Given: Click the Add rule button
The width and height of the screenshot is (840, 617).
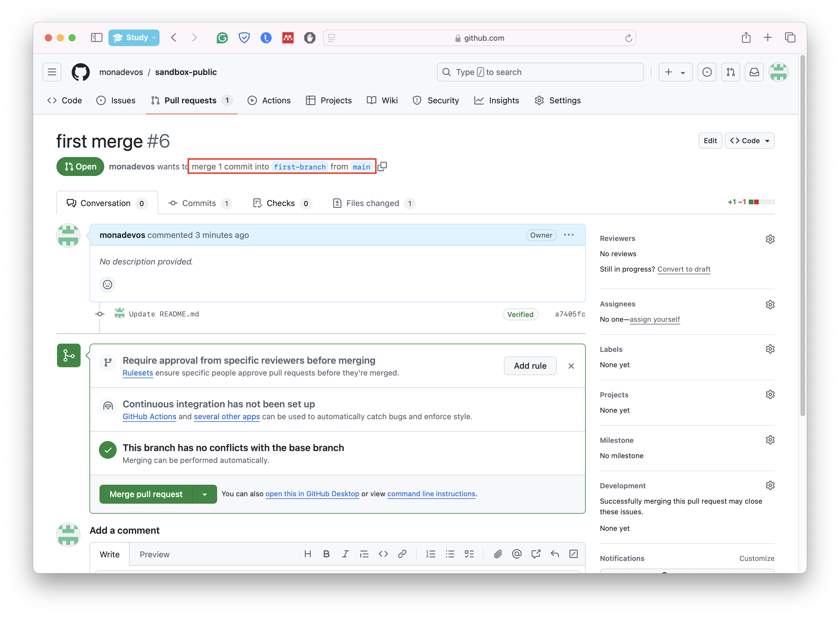Looking at the screenshot, I should tap(530, 365).
